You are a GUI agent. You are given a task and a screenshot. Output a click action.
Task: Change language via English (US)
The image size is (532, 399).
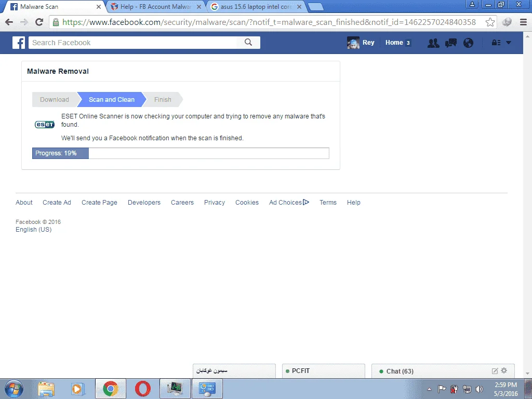34,229
